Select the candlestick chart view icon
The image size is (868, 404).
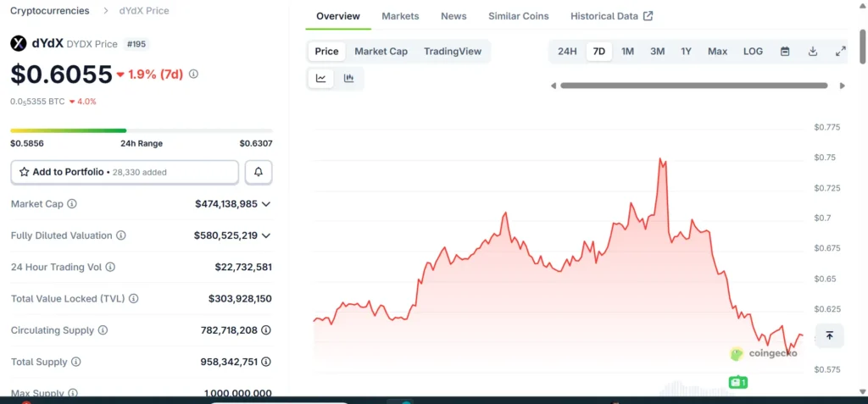point(348,78)
